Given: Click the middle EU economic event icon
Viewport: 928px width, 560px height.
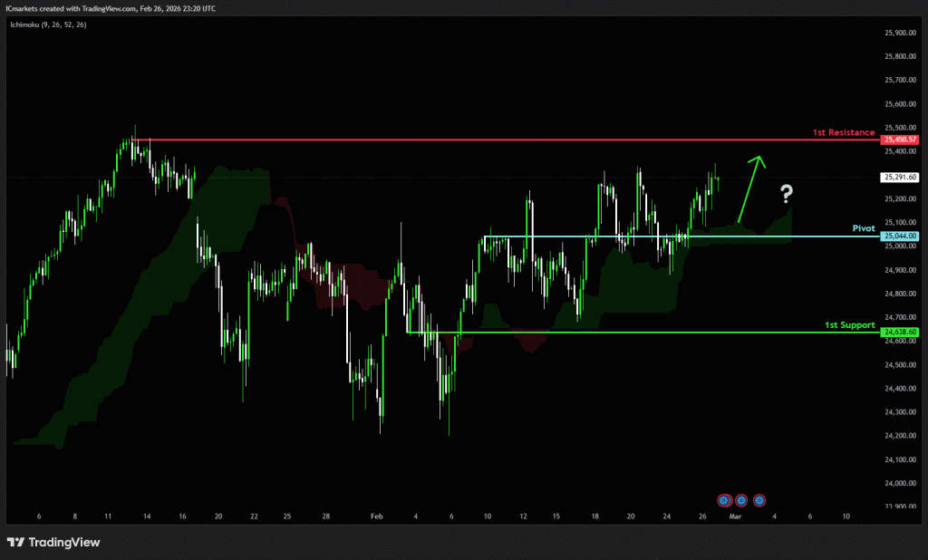Looking at the screenshot, I should (741, 499).
